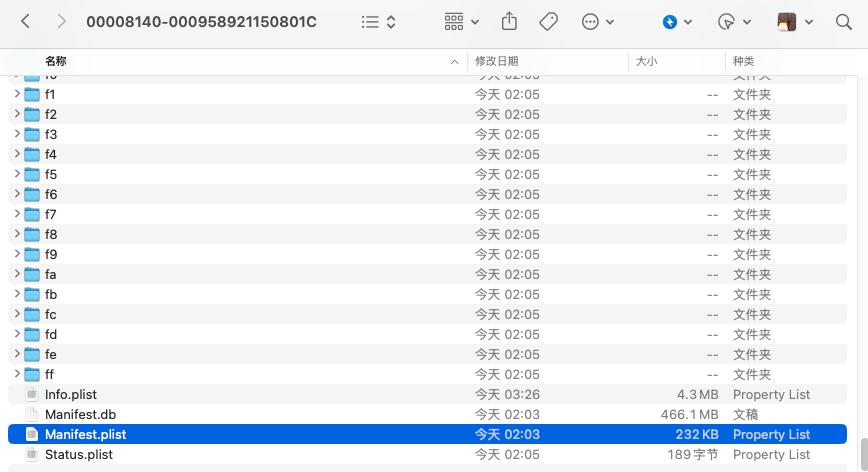Screen dimensions: 868x472
Task: Select the fe folder name
Action: pyautogui.click(x=50, y=354)
